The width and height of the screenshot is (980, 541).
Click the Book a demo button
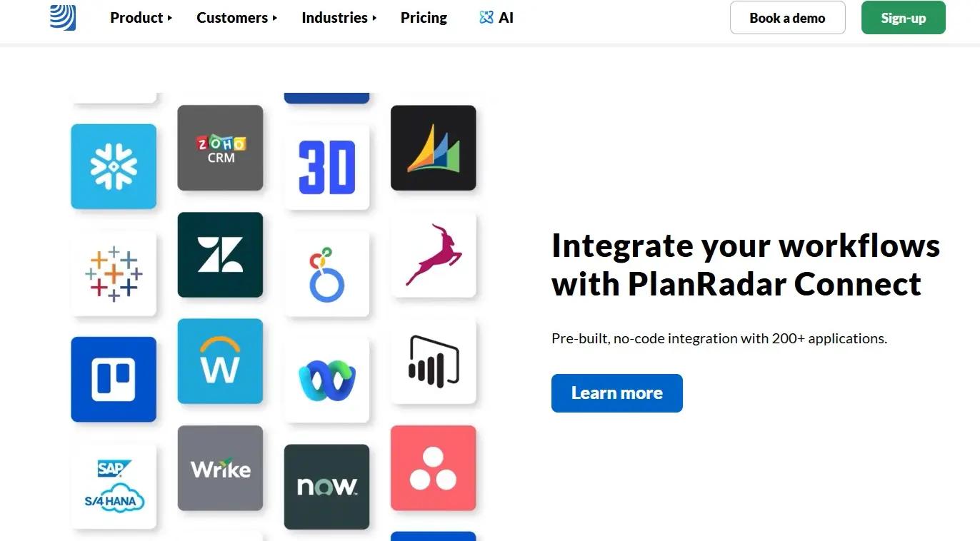coord(787,18)
